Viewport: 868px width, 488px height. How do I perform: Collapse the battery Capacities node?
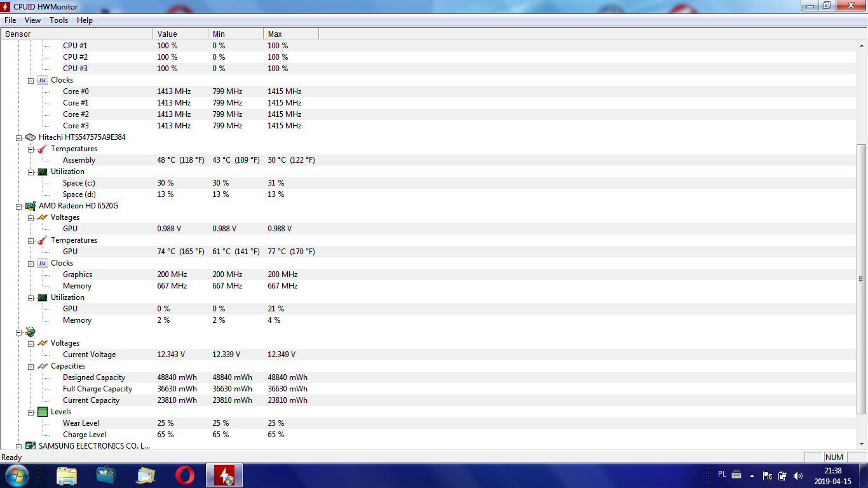[31, 366]
